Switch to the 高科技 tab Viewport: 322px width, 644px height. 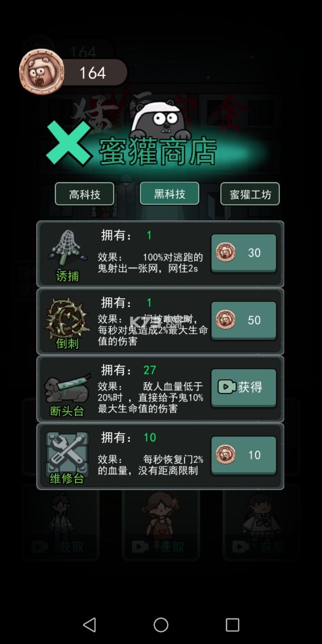[85, 194]
